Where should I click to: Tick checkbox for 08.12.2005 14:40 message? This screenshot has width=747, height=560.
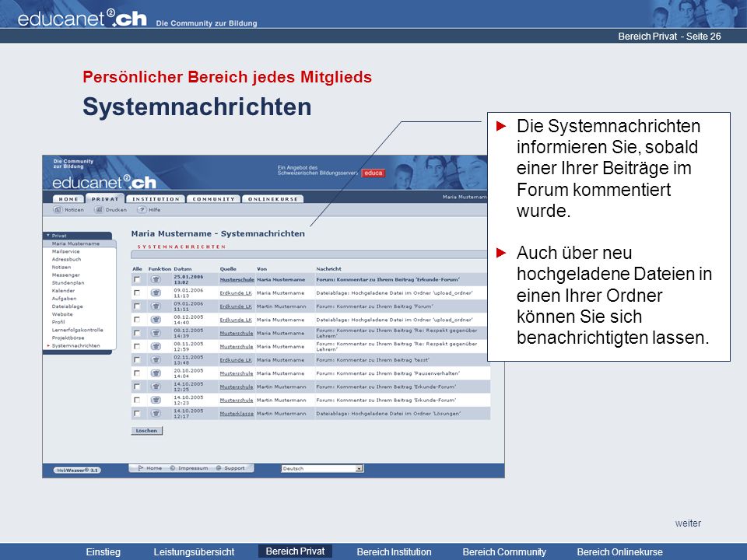[137, 320]
